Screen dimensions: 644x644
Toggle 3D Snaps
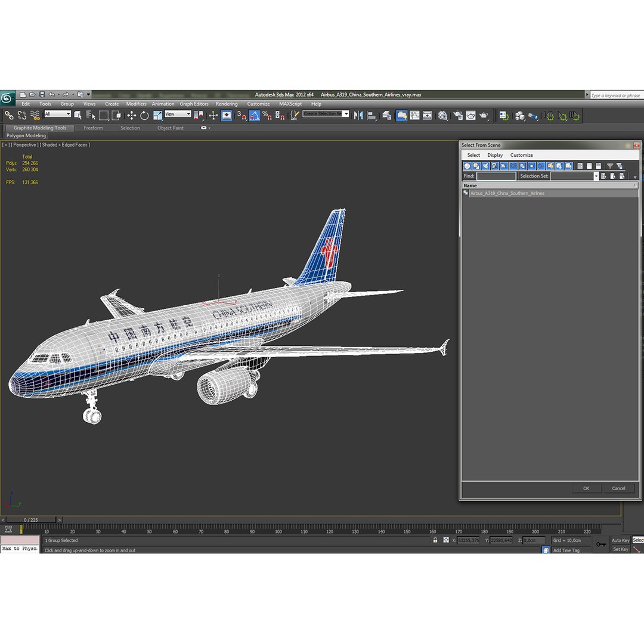[x=241, y=116]
